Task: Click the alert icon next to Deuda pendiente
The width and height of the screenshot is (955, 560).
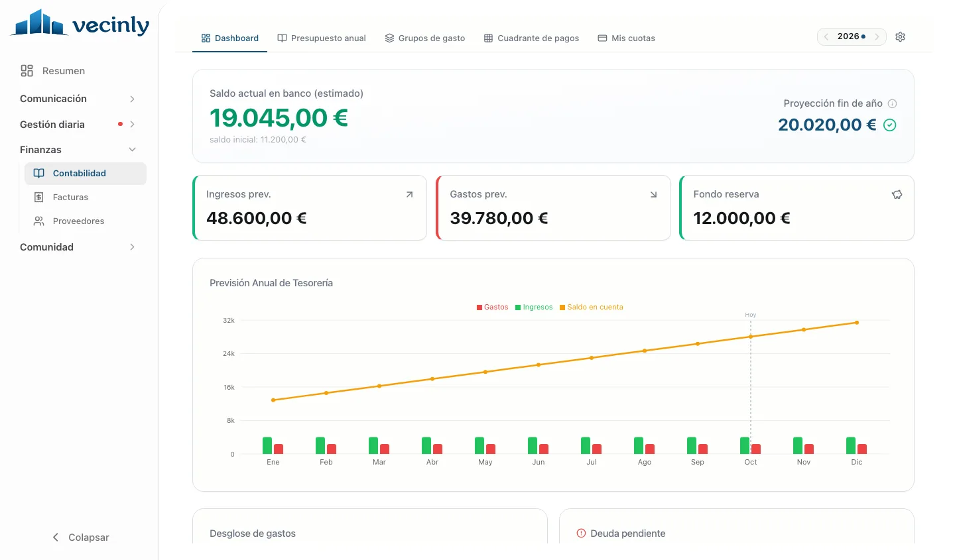Action: click(582, 533)
